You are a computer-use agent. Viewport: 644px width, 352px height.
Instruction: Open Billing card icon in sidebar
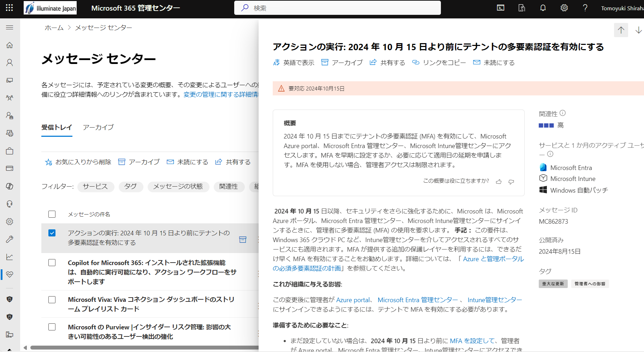(x=10, y=169)
